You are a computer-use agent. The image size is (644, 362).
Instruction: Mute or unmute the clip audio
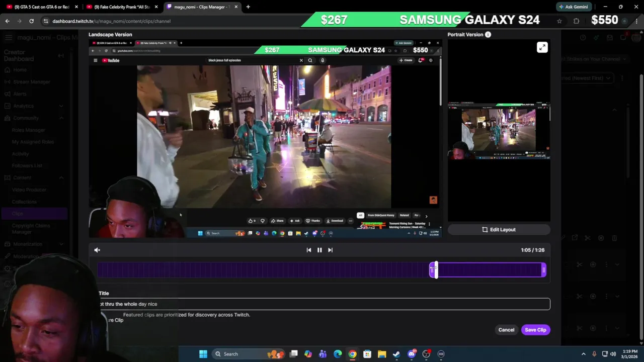click(x=97, y=250)
